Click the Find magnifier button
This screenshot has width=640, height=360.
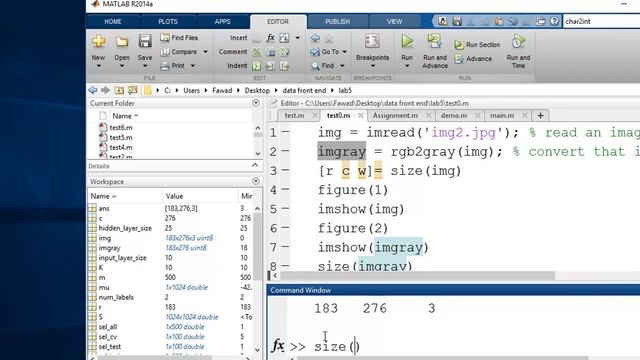(323, 66)
